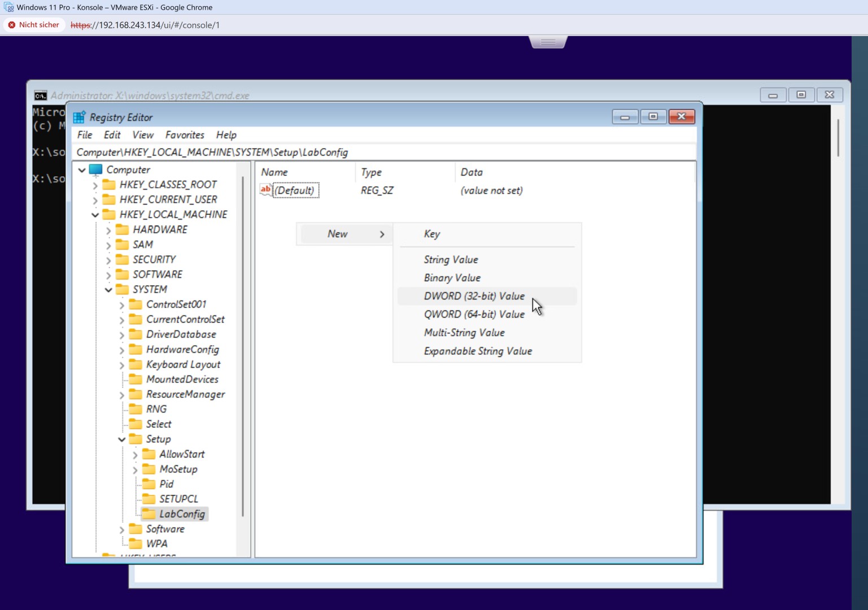Click the HKEY_LOCAL_MACHINE folder icon
Image resolution: width=868 pixels, height=610 pixels.
[109, 215]
